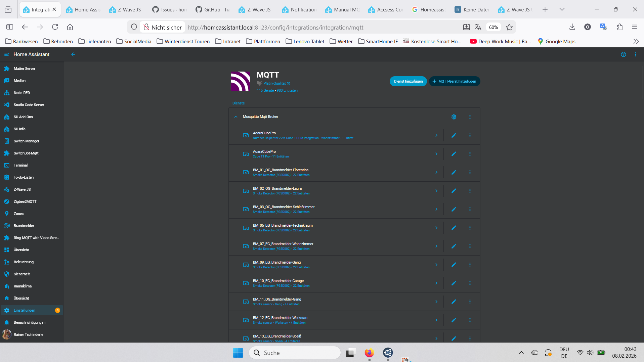Edit the BM_01_OG_Brandmelder-Florentina device
Viewport: 644px width, 362px height.
coord(454,172)
